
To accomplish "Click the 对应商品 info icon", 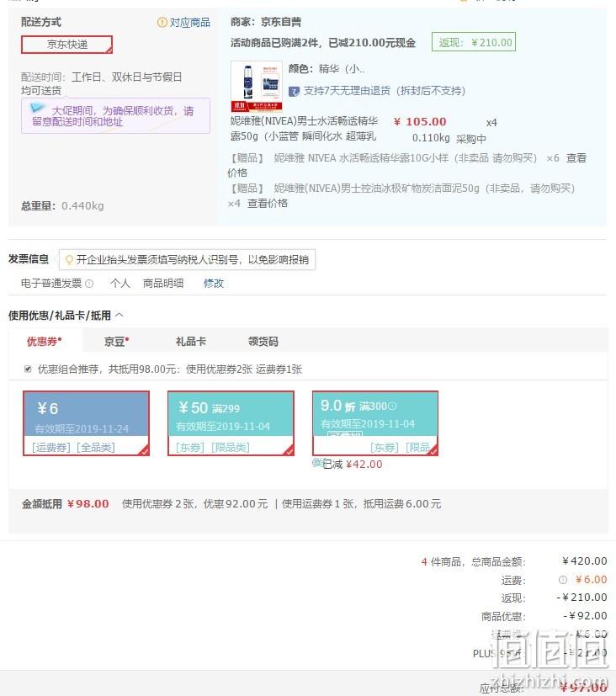I will [x=162, y=22].
